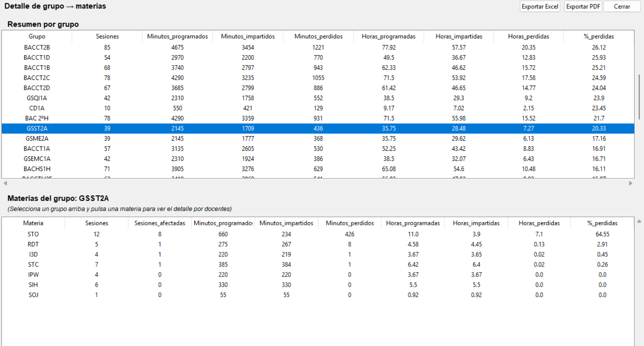Pick the SOJ materia row
The height and width of the screenshot is (346, 644).
(33, 295)
